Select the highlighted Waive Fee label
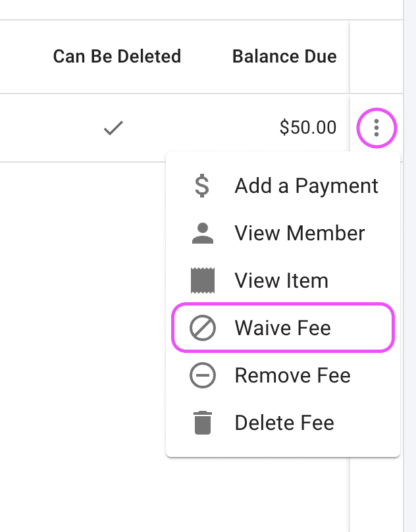416x532 pixels. coord(282,328)
